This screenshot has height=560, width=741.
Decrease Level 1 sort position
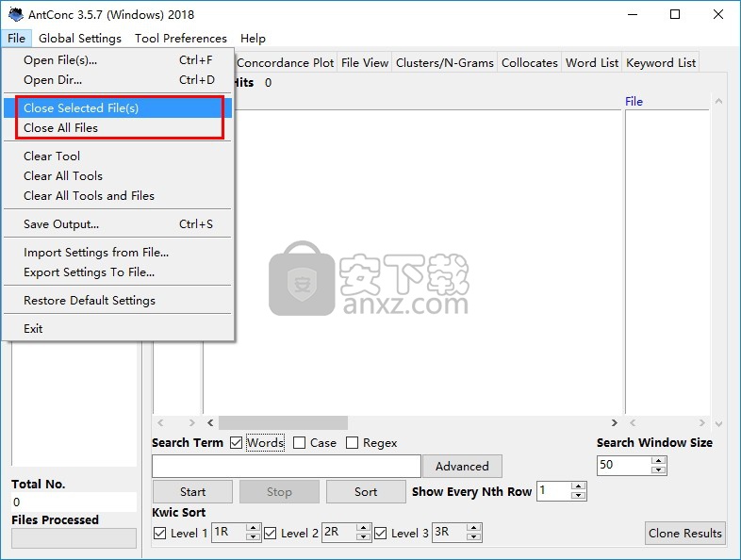(254, 536)
